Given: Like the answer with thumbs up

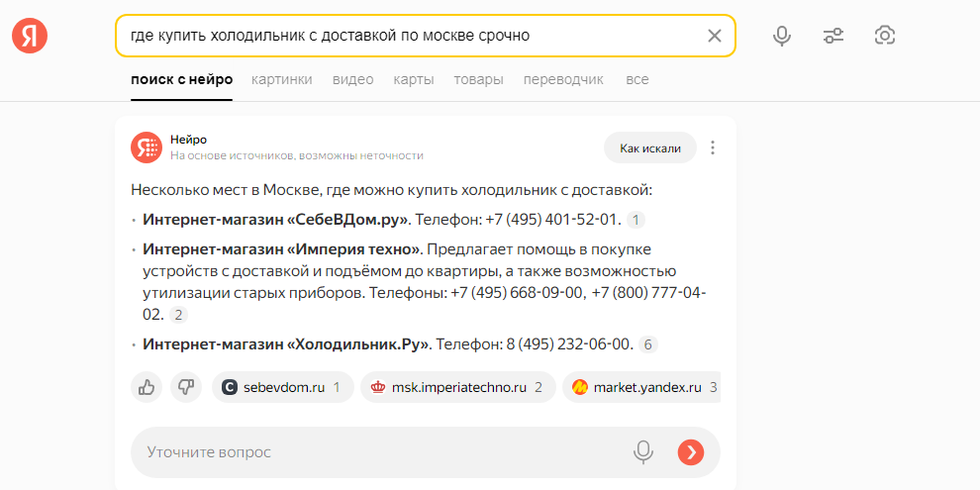Looking at the screenshot, I should 147,387.
